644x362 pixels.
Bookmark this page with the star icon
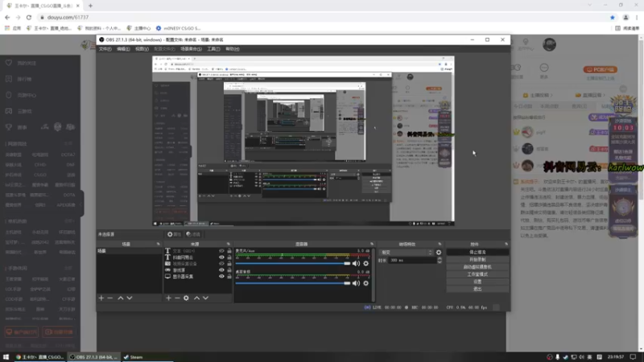613,17
